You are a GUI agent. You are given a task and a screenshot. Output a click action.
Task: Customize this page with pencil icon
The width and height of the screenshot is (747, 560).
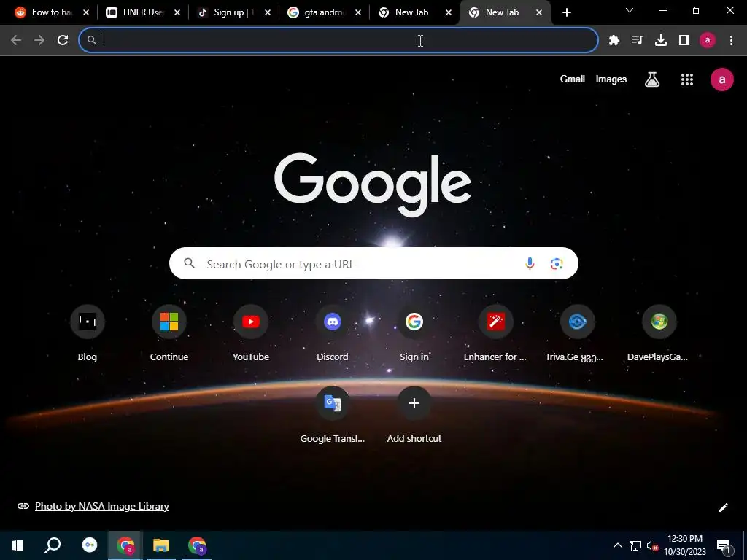[x=723, y=507]
